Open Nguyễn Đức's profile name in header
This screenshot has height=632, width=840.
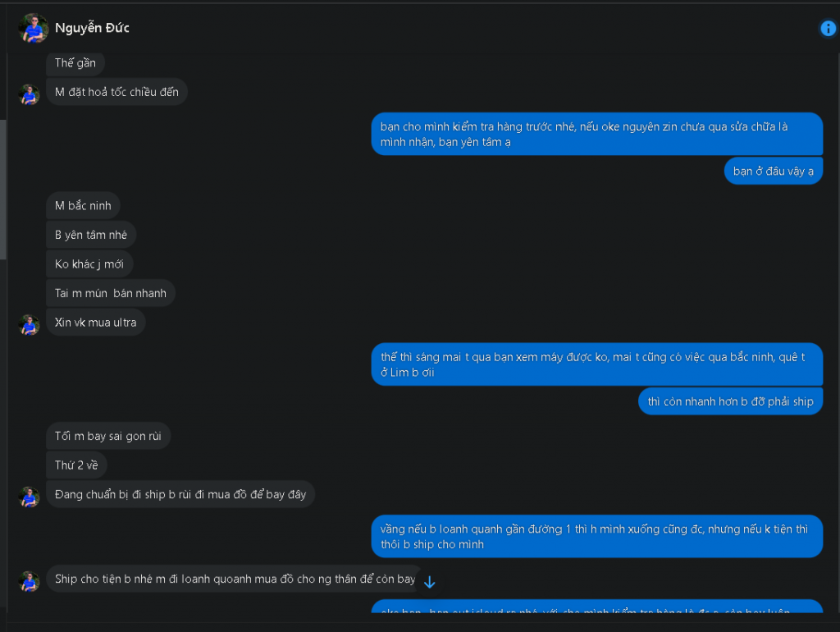(92, 29)
